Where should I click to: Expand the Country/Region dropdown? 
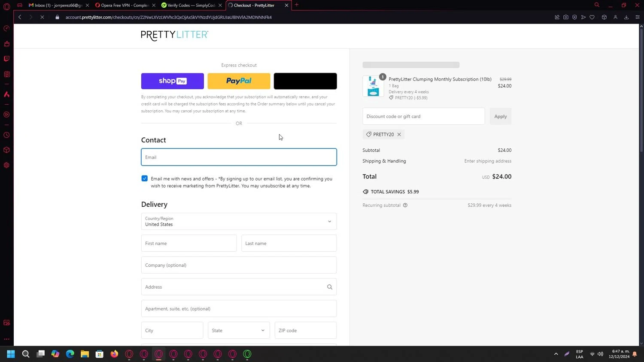(x=239, y=221)
